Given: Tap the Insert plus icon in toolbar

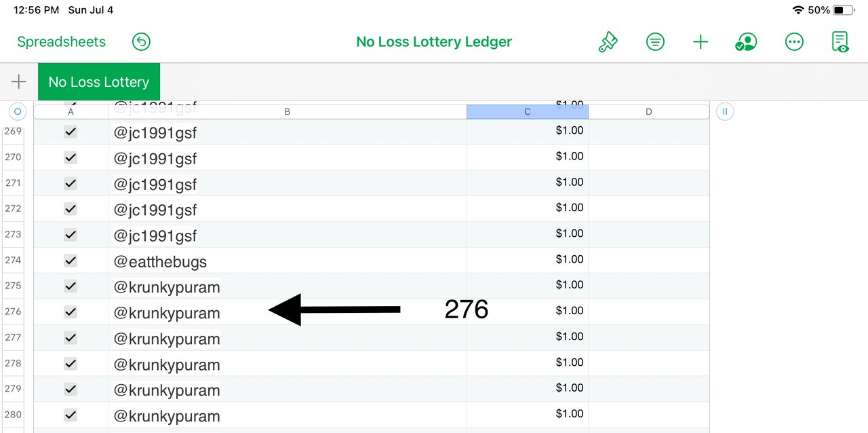Looking at the screenshot, I should (x=701, y=42).
